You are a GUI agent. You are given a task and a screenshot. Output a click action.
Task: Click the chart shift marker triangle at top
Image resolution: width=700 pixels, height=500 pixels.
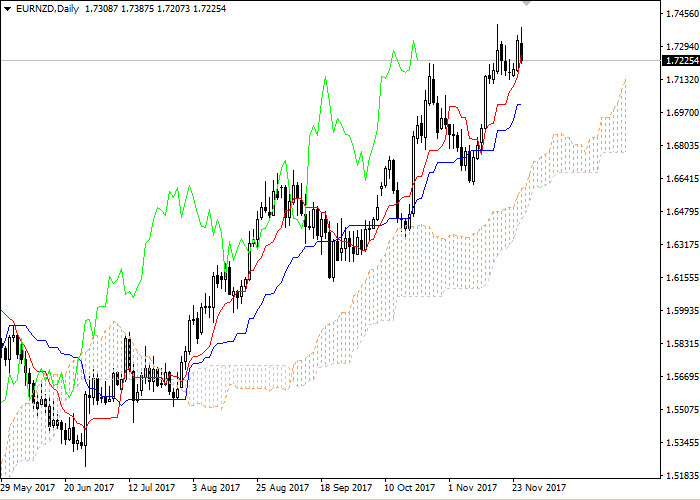pos(526,3)
